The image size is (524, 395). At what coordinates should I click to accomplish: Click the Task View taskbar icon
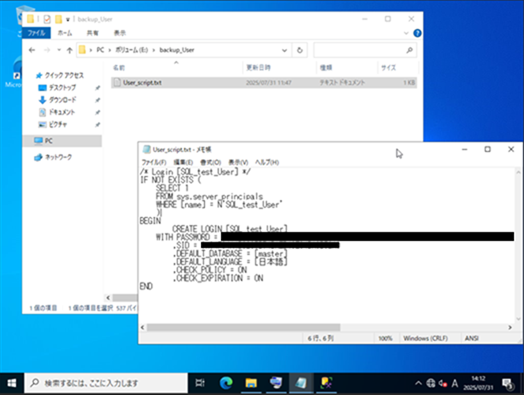(200, 383)
